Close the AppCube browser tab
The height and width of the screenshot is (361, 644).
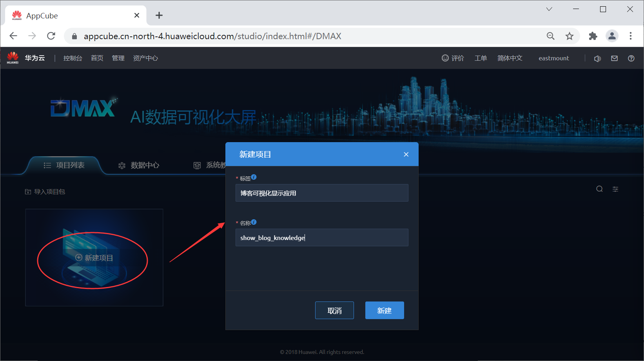137,15
